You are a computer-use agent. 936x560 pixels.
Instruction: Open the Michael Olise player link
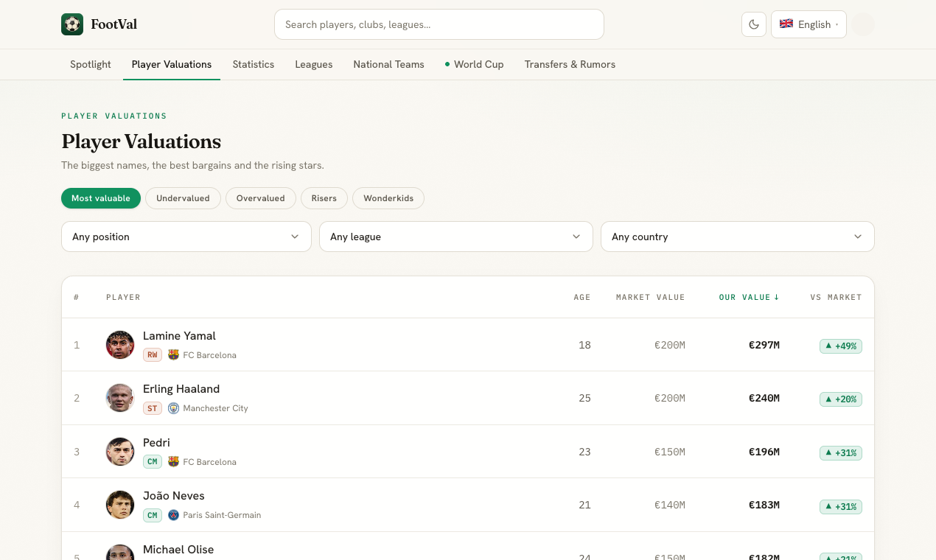point(178,550)
